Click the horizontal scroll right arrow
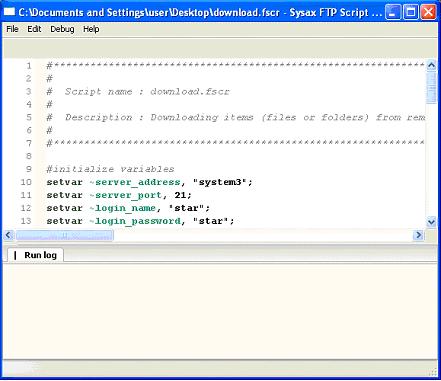 pyautogui.click(x=418, y=235)
